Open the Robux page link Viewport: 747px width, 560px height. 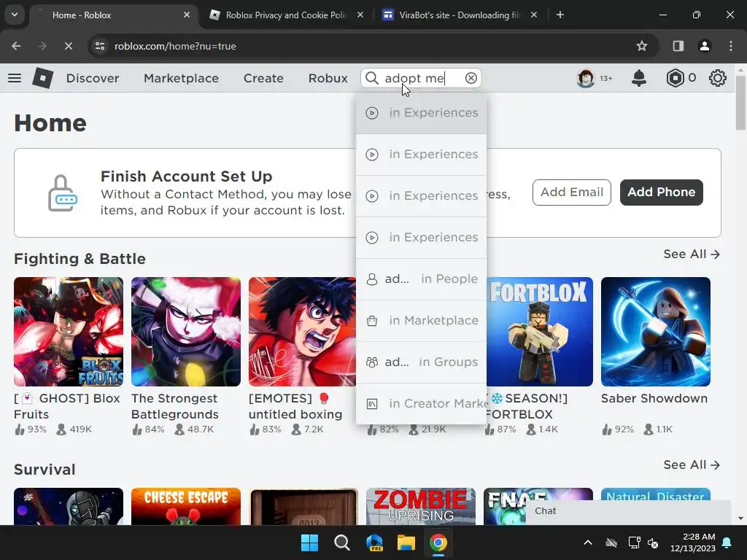328,78
